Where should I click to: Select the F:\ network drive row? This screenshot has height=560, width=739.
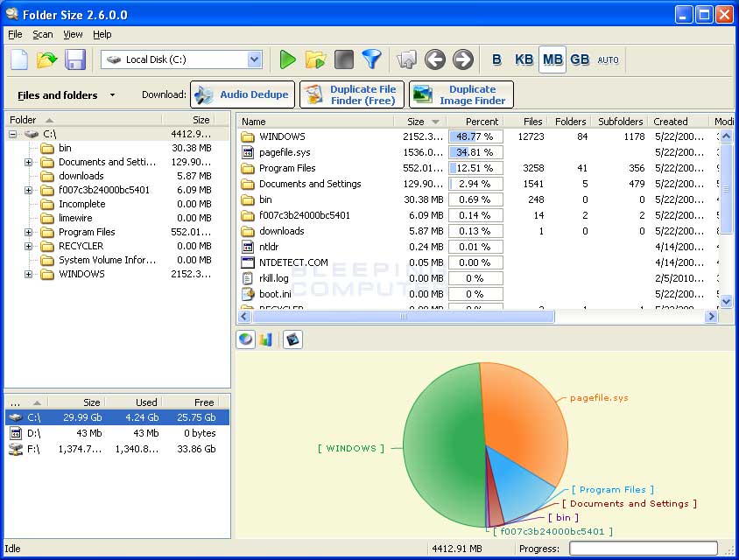coord(116,449)
